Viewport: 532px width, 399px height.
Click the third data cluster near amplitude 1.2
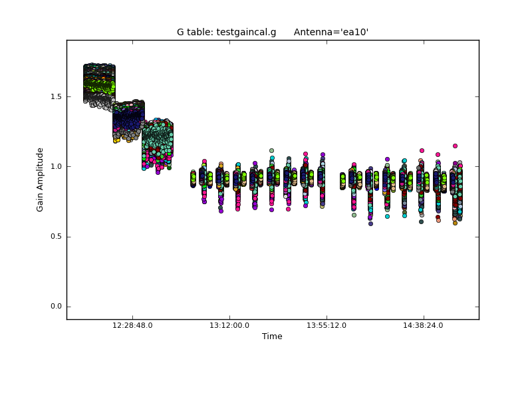(x=158, y=144)
